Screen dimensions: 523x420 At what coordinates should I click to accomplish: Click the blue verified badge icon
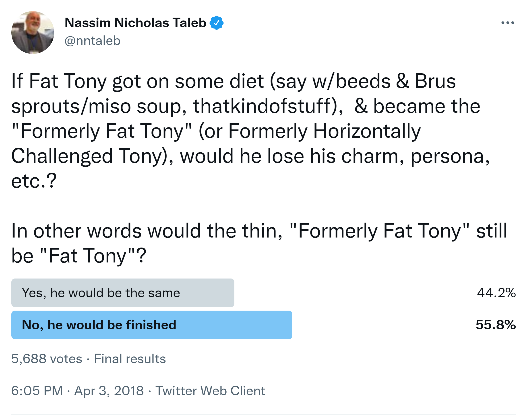point(216,23)
